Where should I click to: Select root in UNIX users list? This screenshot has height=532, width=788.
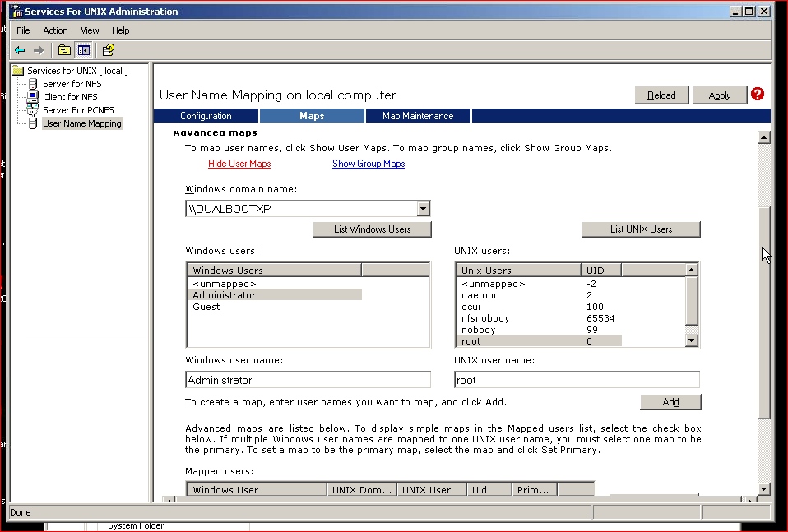tap(540, 341)
